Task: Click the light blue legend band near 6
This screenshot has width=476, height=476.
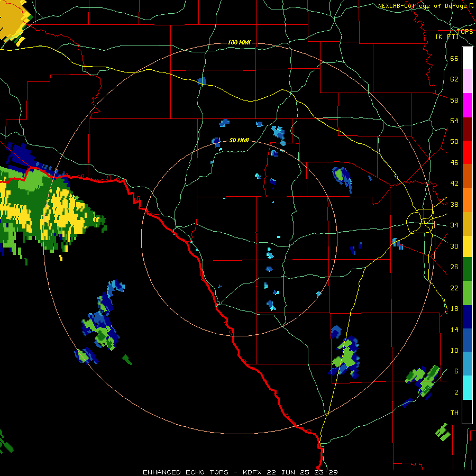Action: [x=467, y=364]
